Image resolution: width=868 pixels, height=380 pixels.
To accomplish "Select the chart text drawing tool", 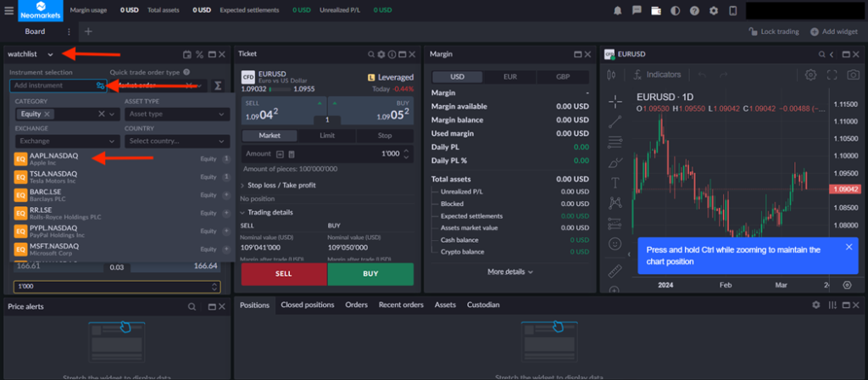I will tap(615, 182).
